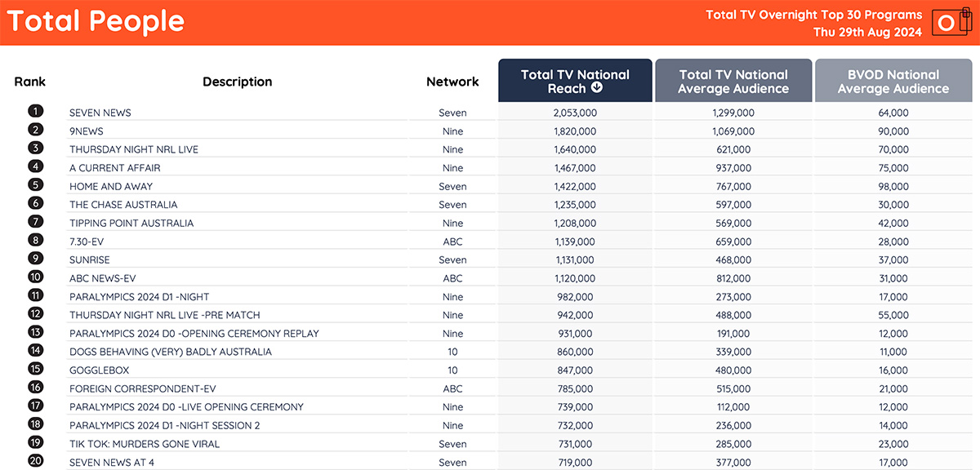Image resolution: width=980 pixels, height=470 pixels.
Task: Select the BVOD National Average Audience header
Action: pyautogui.click(x=893, y=81)
